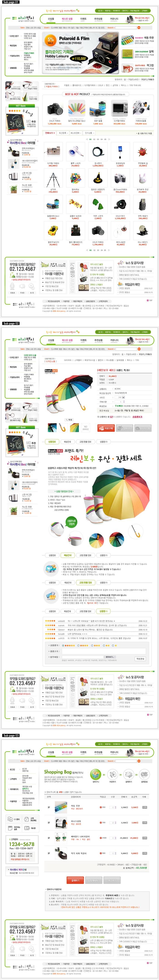Screen dimensions: 159x980
Task: Open 베스트 상품 in Sub page 01 main navigation
Action: click(67, 19)
